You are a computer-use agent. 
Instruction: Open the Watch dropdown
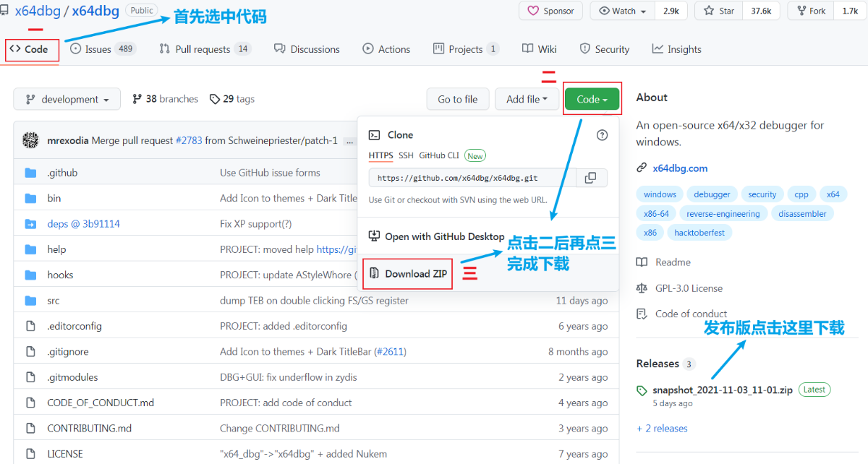(623, 11)
